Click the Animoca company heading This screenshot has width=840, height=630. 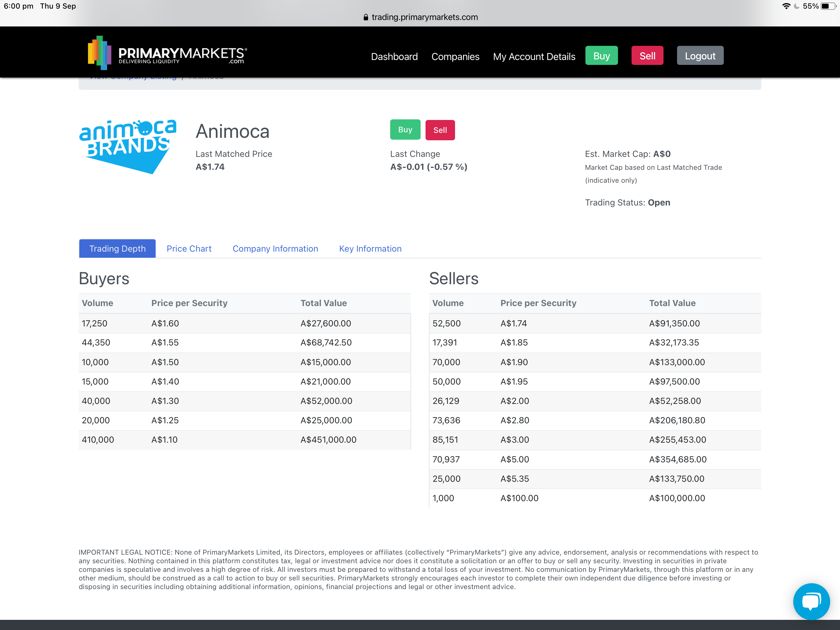tap(232, 131)
